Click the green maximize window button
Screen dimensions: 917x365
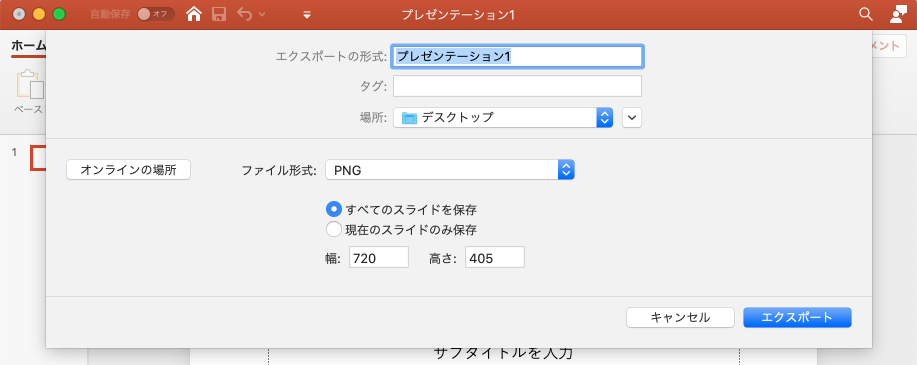(x=58, y=15)
